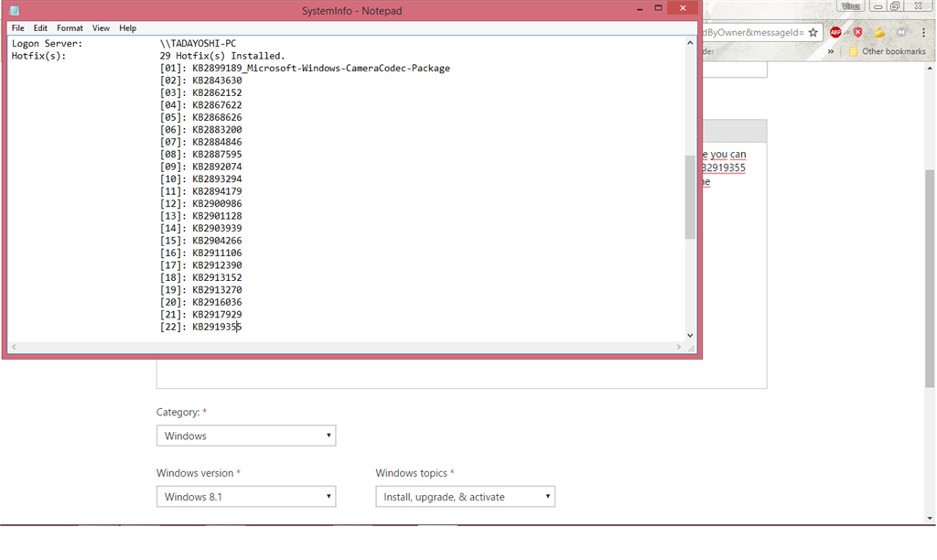Click the Chrome address bar URL

point(753,33)
